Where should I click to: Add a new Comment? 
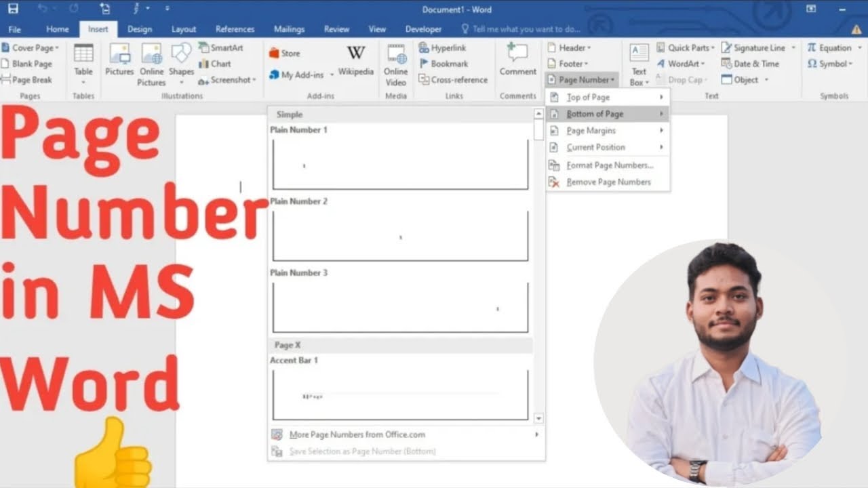coord(518,60)
